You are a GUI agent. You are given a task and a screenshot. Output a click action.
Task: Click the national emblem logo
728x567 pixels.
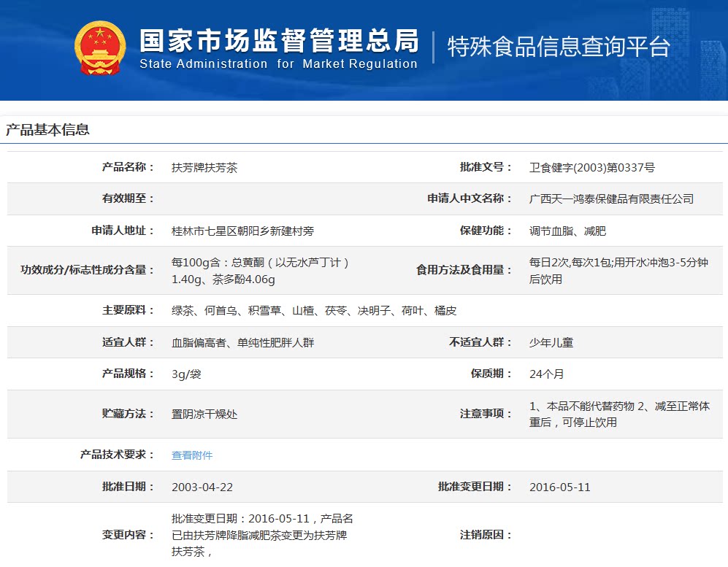coord(100,48)
